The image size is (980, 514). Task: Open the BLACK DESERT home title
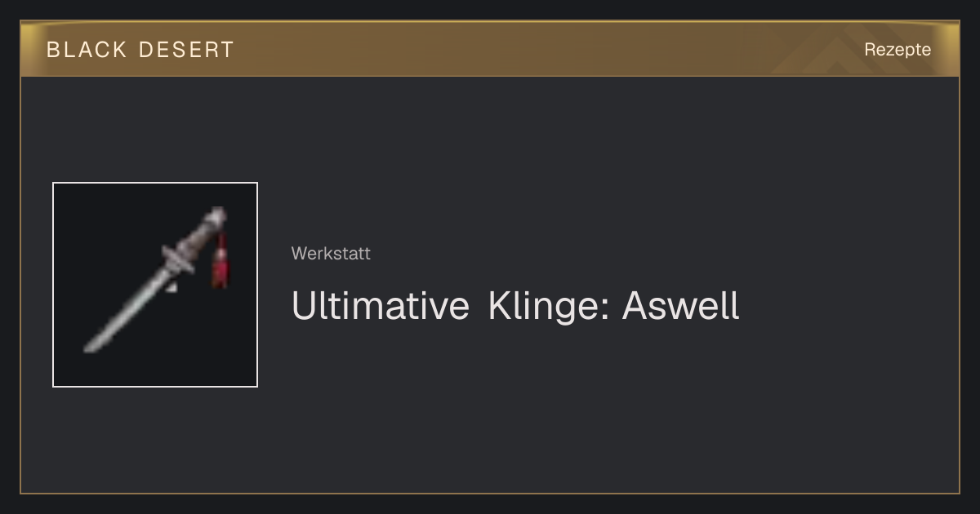(140, 50)
